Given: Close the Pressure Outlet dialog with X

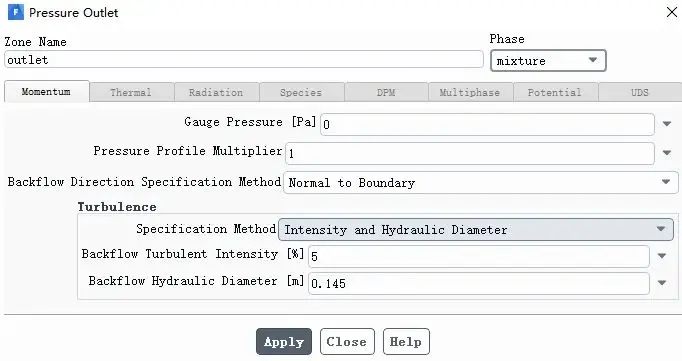Looking at the screenshot, I should (672, 12).
